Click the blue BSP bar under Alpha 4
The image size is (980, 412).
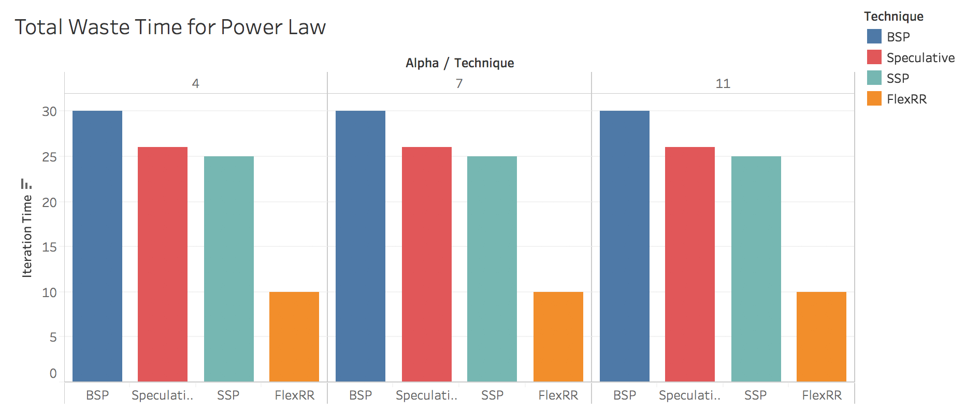97,246
